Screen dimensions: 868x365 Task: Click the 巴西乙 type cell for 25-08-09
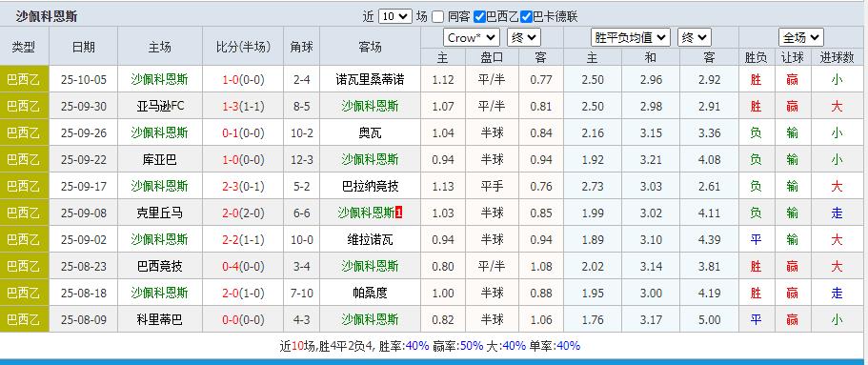click(x=25, y=319)
